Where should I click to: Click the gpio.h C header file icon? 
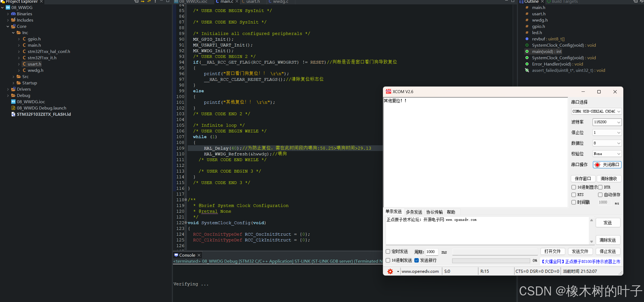coord(24,39)
